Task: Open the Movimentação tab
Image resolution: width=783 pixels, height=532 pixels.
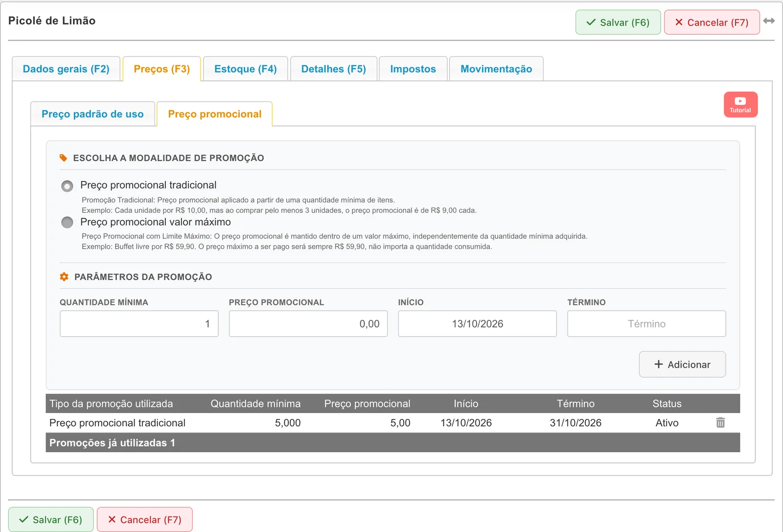Action: [x=496, y=69]
